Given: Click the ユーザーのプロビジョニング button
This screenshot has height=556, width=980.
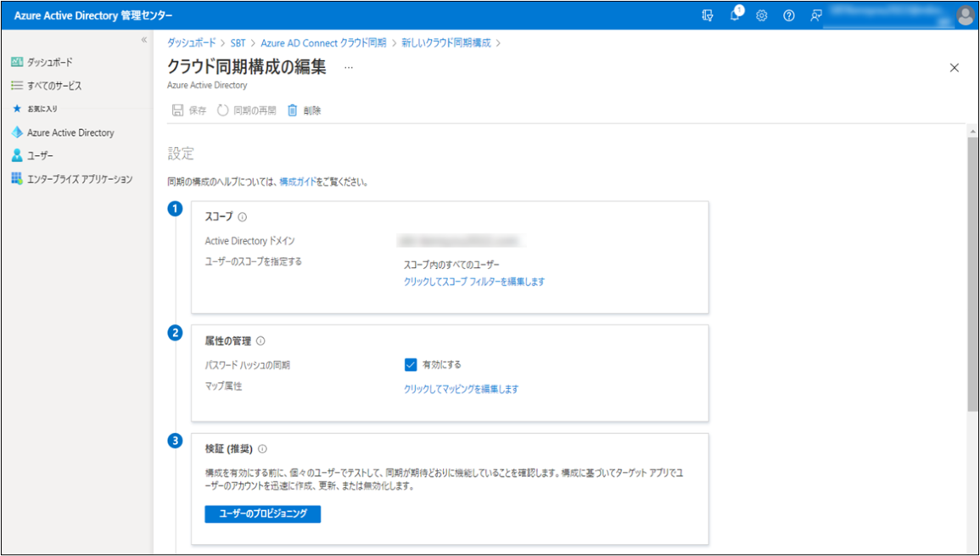Looking at the screenshot, I should coord(262,514).
